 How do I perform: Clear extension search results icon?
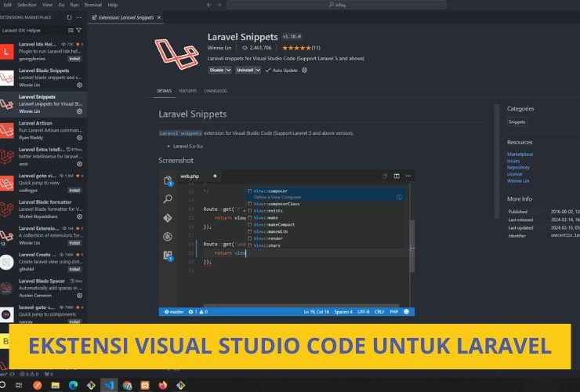[71, 31]
